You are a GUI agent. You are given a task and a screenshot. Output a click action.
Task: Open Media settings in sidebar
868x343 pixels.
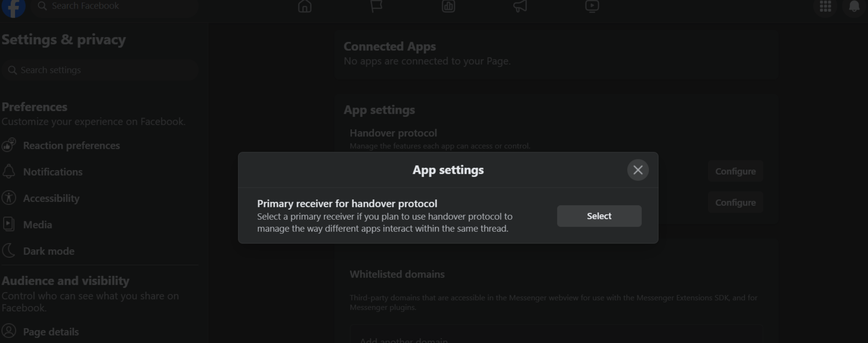pyautogui.click(x=37, y=225)
